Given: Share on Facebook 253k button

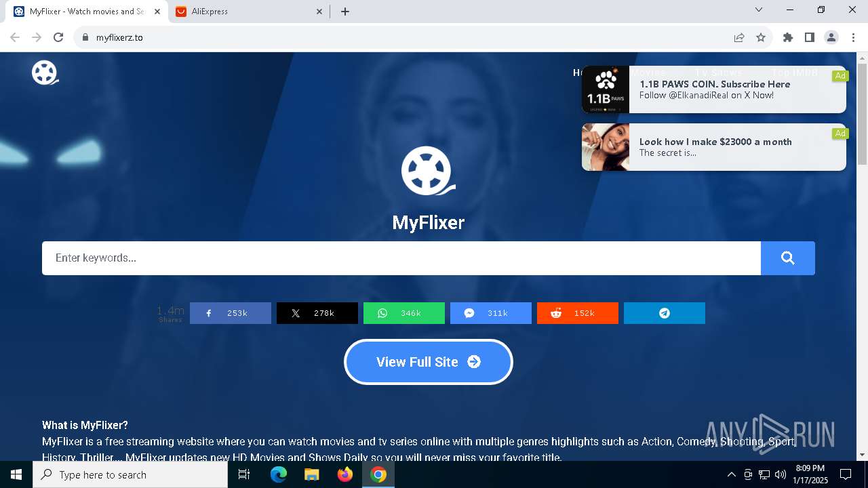Looking at the screenshot, I should pyautogui.click(x=231, y=313).
